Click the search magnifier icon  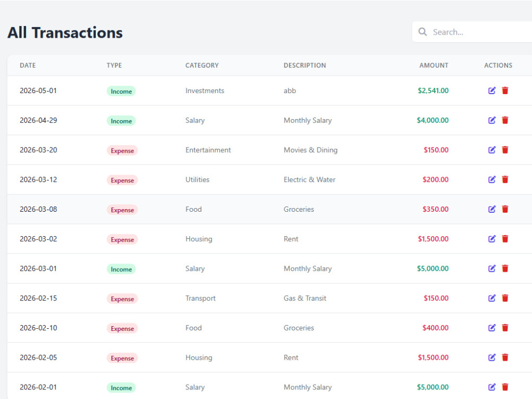422,32
